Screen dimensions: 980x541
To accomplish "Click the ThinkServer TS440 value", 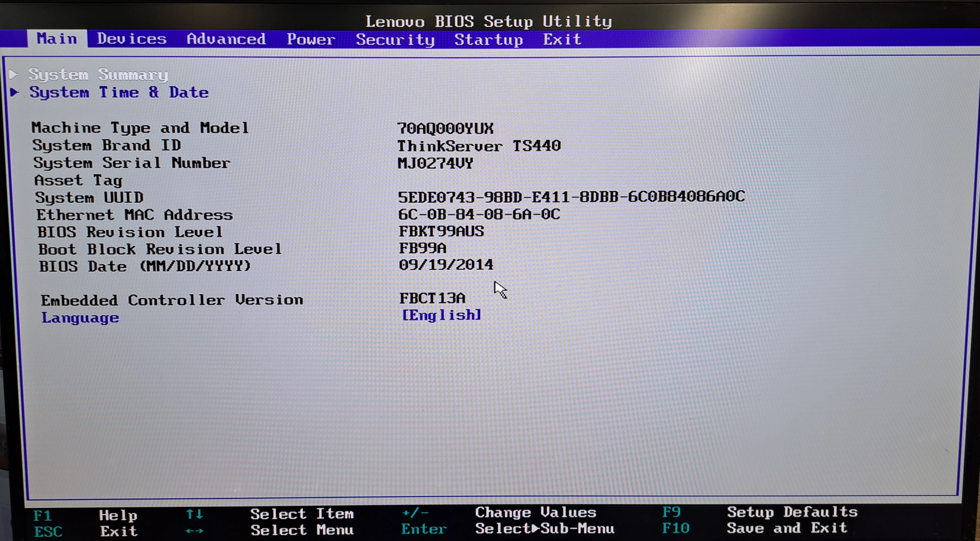I will (479, 146).
